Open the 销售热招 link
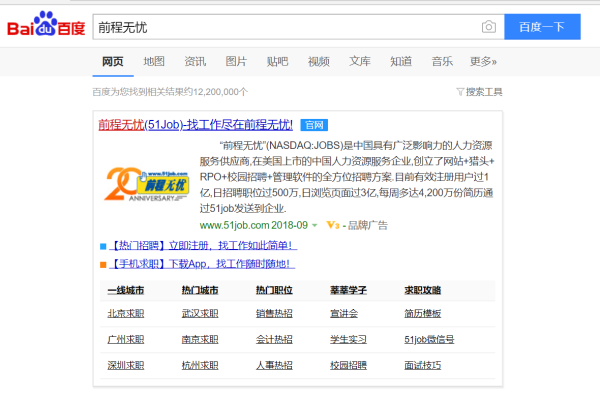The image size is (600, 399). [x=274, y=314]
